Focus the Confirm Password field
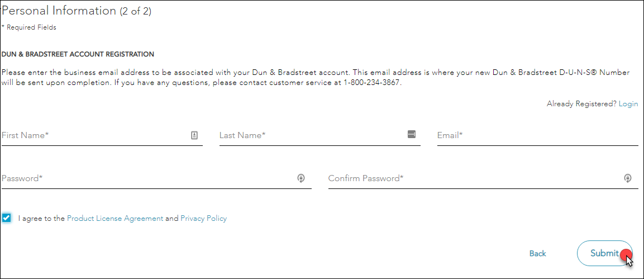The width and height of the screenshot is (644, 279). click(474, 179)
